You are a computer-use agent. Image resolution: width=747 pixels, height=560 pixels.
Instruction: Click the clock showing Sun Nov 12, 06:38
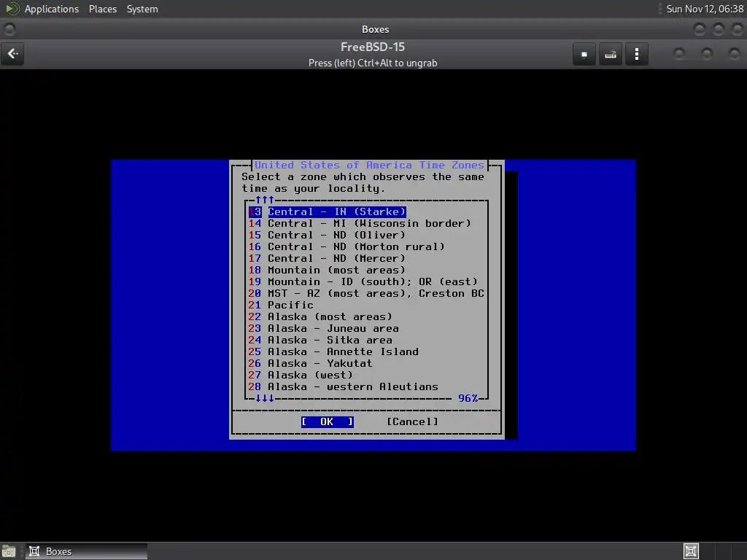[x=705, y=9]
